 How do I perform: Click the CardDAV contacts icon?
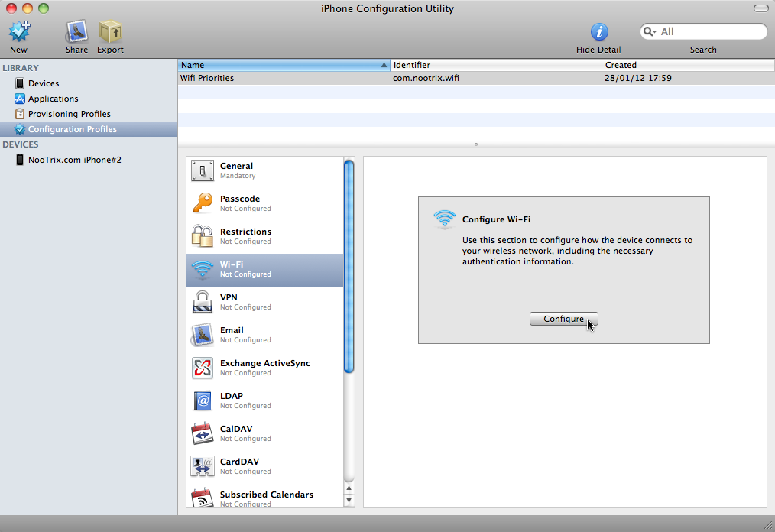202,466
